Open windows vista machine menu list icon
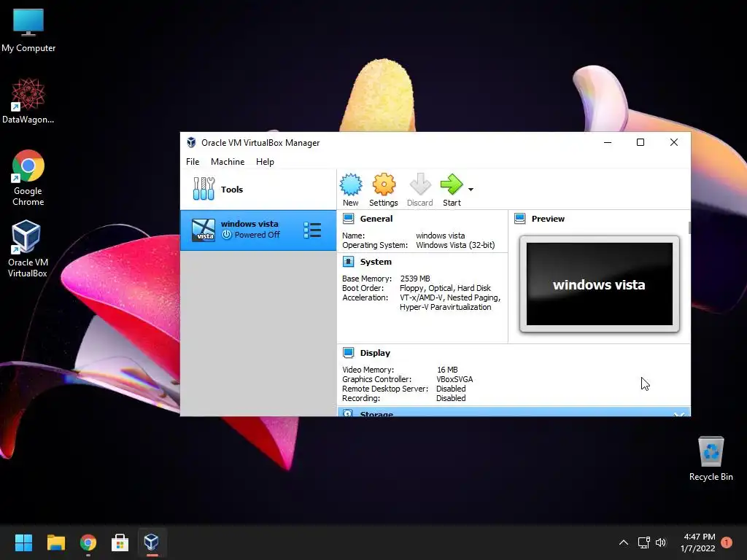This screenshot has width=747, height=560. pos(312,230)
